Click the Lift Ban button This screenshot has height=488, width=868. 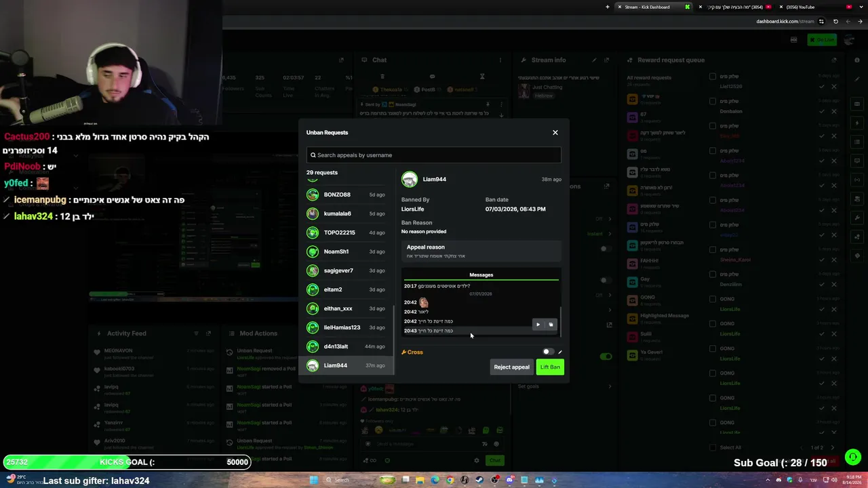coord(550,367)
